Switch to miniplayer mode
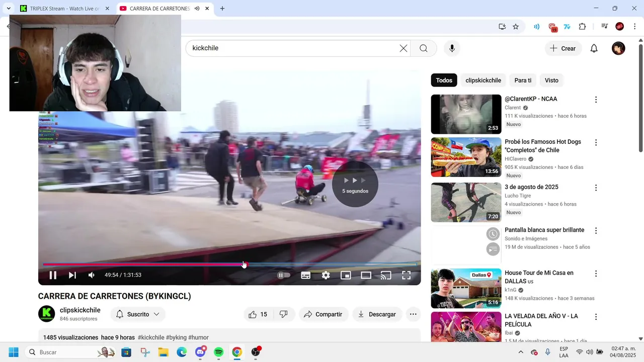The height and width of the screenshot is (362, 644). click(346, 275)
